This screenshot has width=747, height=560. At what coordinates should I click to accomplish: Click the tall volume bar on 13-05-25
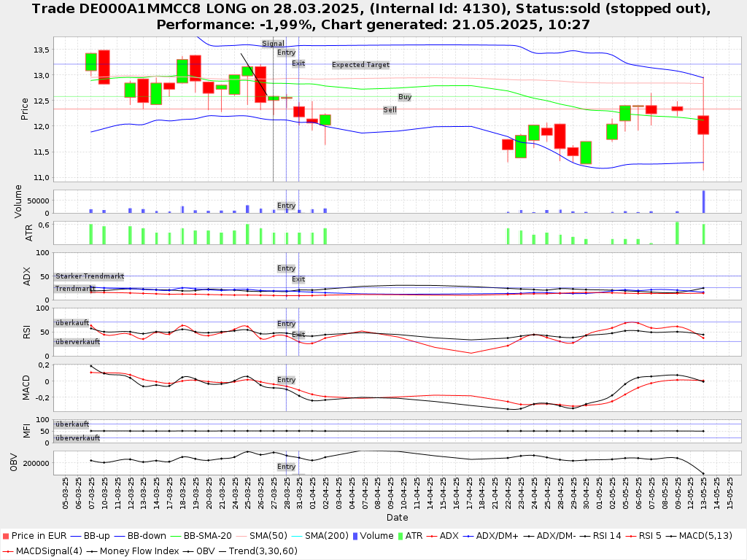point(703,202)
